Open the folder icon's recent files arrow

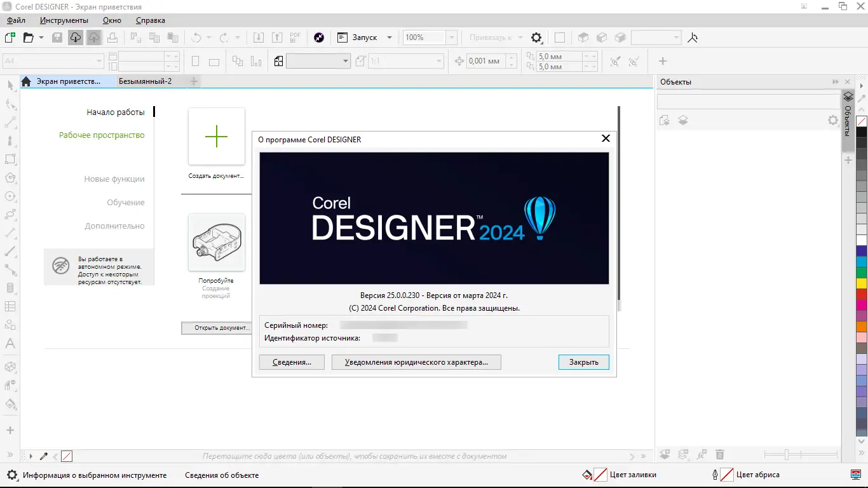coord(41,37)
